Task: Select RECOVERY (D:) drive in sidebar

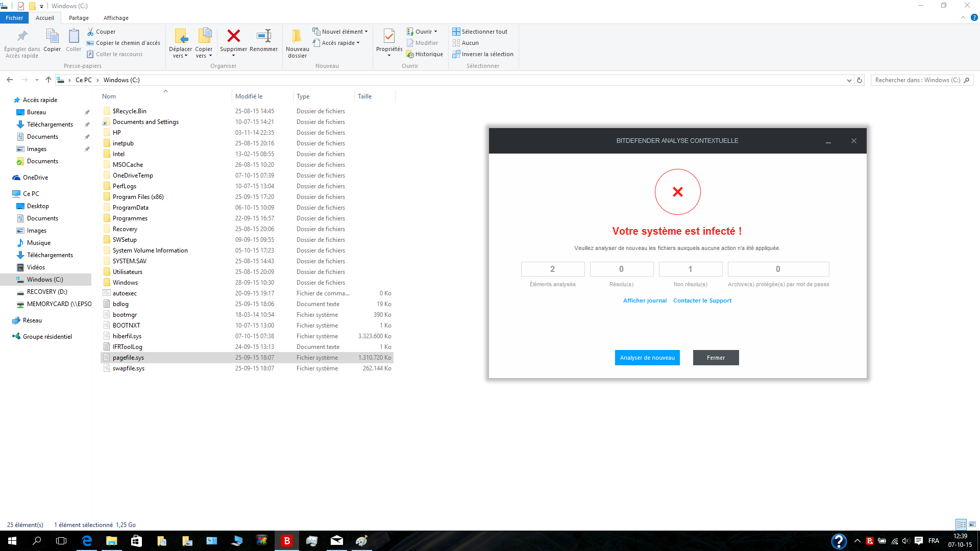Action: pyautogui.click(x=47, y=292)
